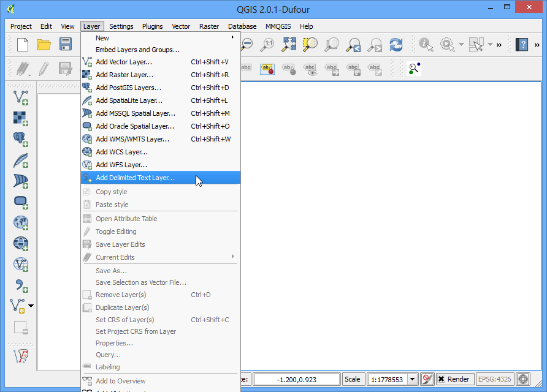Choose Add WMS/WMTS Layer menu entry
This screenshot has width=547, height=392.
click(x=161, y=140)
